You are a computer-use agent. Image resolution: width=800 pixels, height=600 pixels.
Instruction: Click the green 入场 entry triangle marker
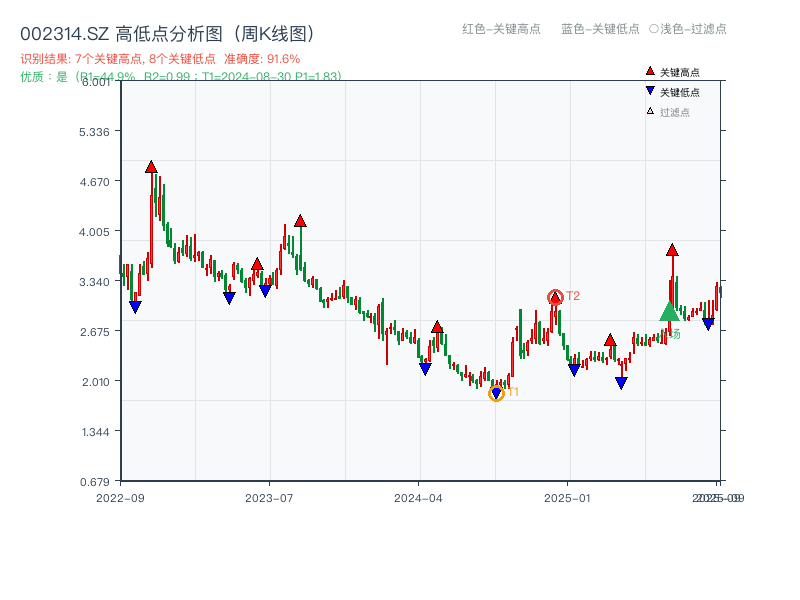click(x=668, y=315)
